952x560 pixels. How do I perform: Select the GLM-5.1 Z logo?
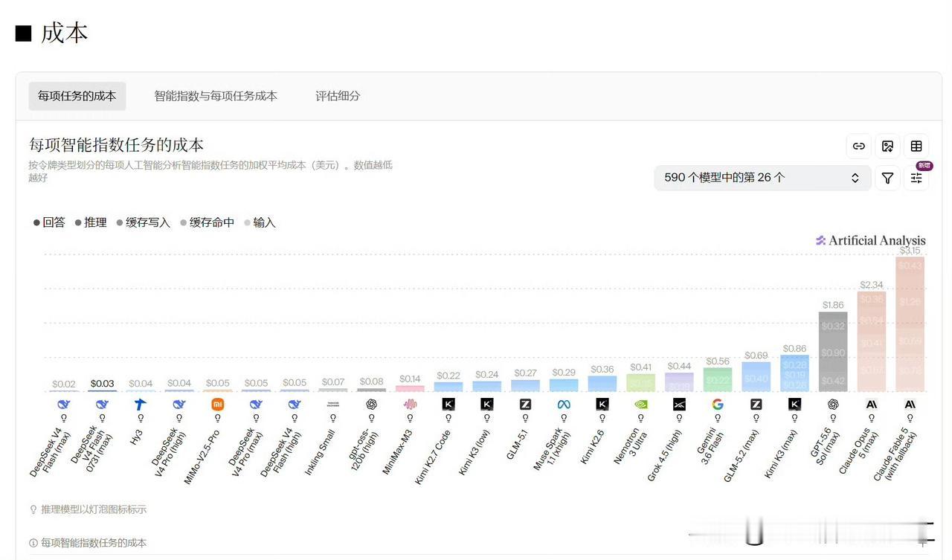click(525, 405)
